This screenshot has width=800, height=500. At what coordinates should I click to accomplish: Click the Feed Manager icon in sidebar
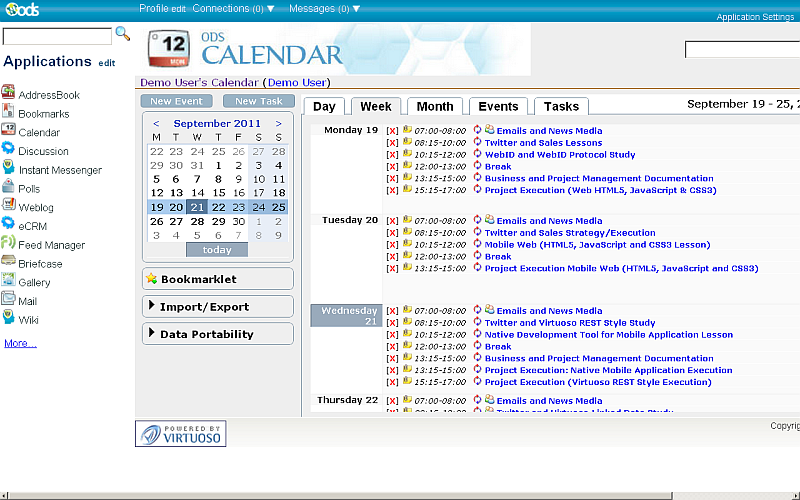tap(8, 244)
